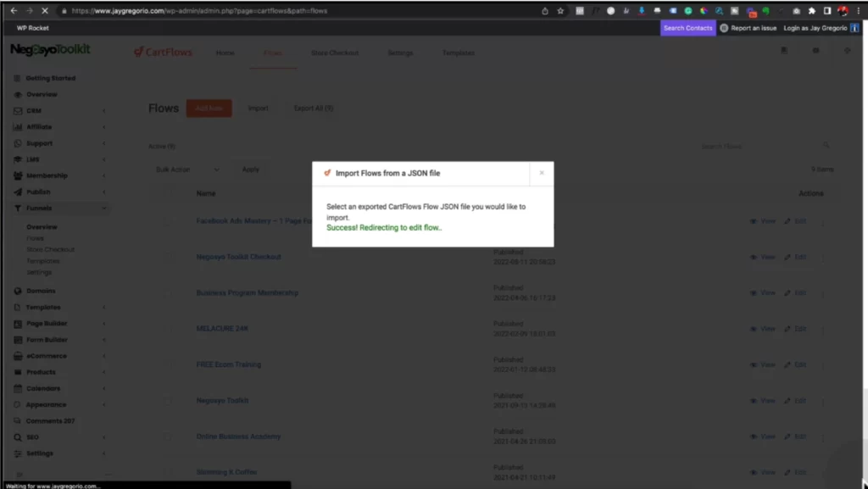Select checkbox for Negosyo Toolkit Checkout
This screenshot has height=489, width=868.
pos(167,257)
